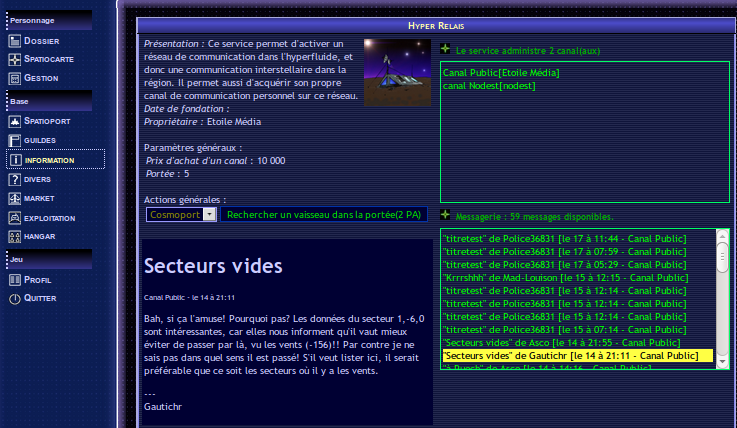Open the Cosmoport dropdown

[x=209, y=214]
